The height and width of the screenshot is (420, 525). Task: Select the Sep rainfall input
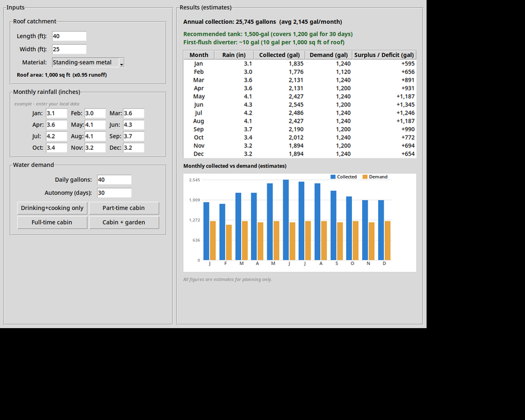point(134,136)
